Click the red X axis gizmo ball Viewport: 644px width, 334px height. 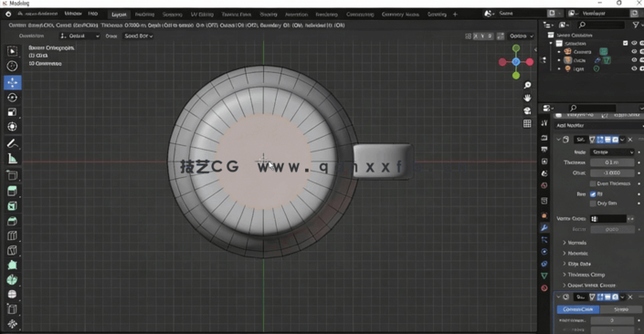(x=530, y=62)
